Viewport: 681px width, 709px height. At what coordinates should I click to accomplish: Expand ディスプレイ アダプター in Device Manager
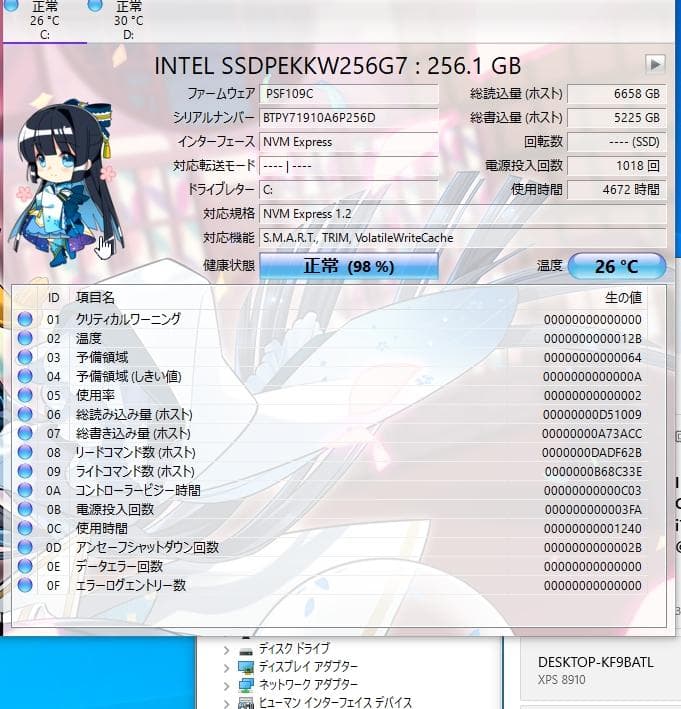[227, 668]
